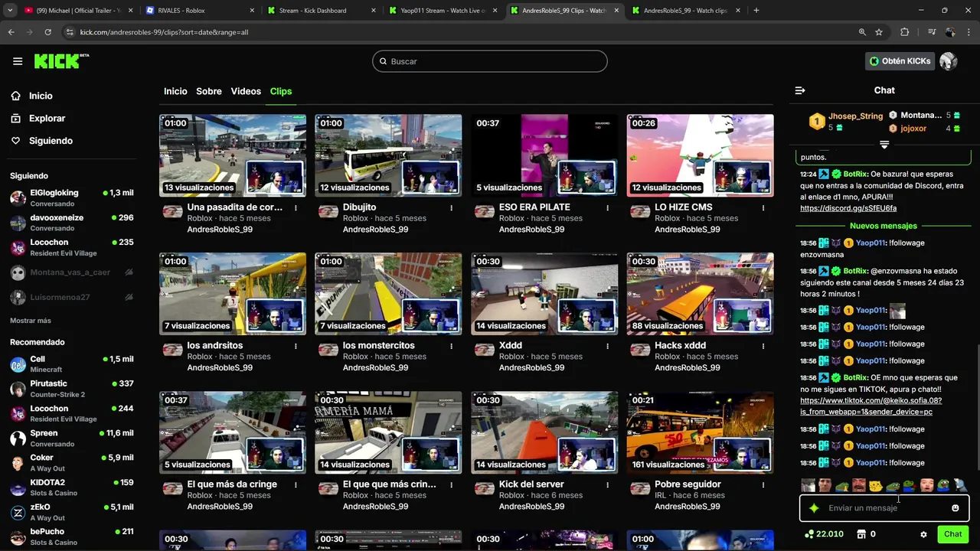
Task: Open Pirutastic Counter-Strike 2 channel
Action: point(72,389)
